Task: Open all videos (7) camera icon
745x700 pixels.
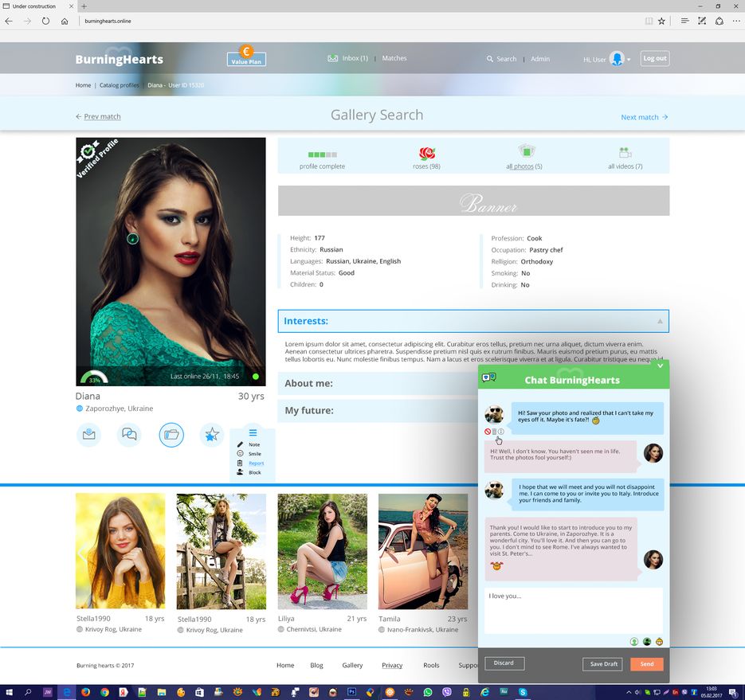Action: (x=625, y=153)
